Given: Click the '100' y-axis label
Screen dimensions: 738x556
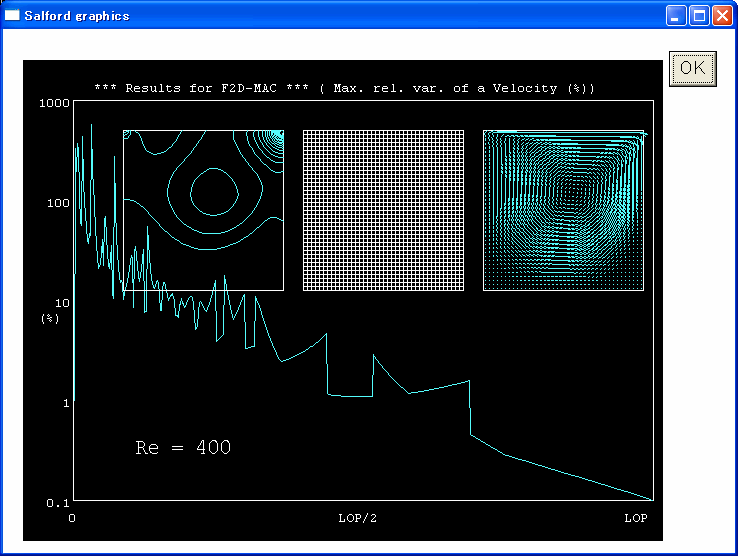Looking at the screenshot, I should [58, 203].
